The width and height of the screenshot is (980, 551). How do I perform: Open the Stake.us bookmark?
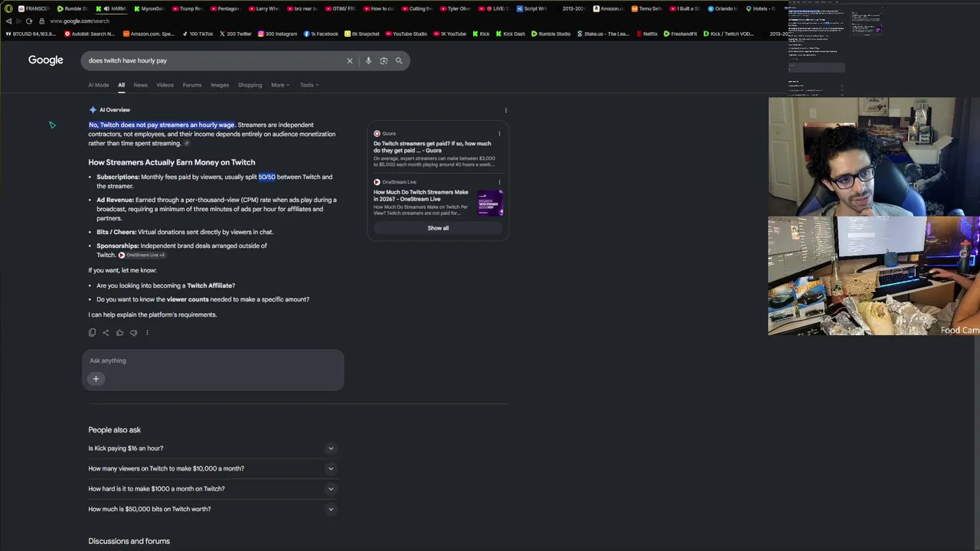[x=603, y=34]
